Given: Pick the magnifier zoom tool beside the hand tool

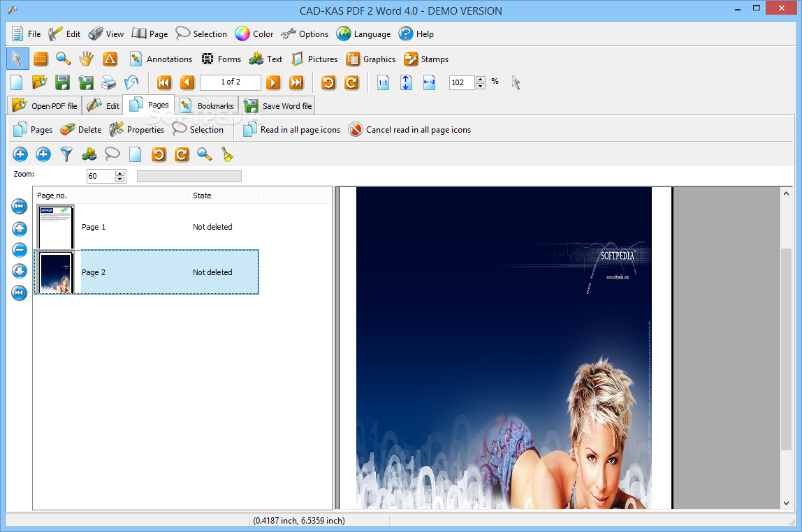Looking at the screenshot, I should click(x=64, y=59).
